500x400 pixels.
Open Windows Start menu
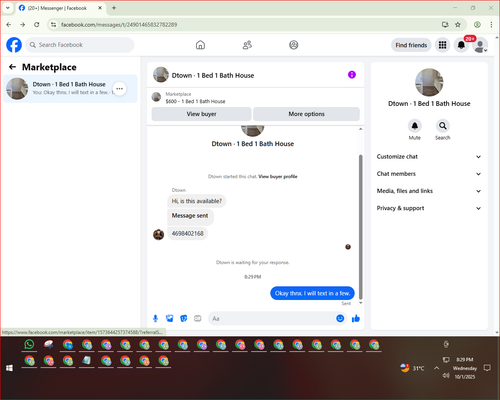(x=9, y=368)
